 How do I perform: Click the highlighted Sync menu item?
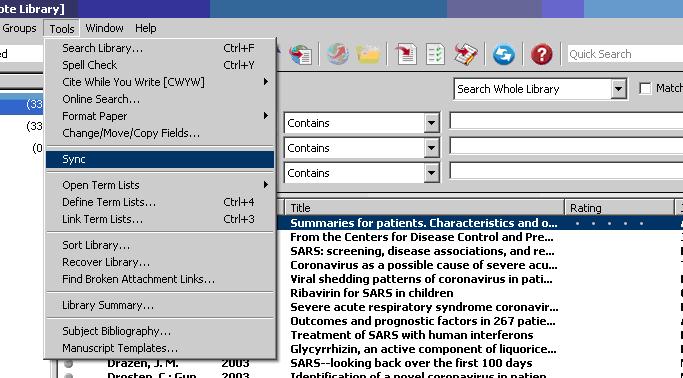click(160, 159)
